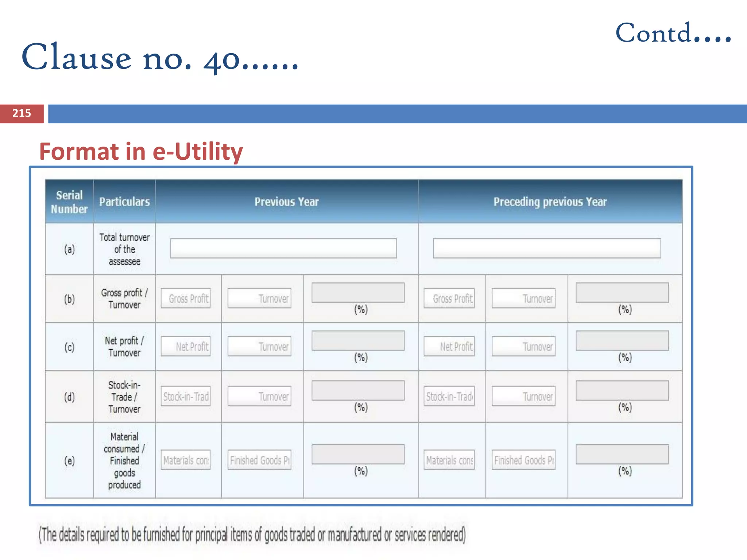This screenshot has height=560, width=747.
Task: Click the slide number '215' badge
Action: [x=22, y=113]
